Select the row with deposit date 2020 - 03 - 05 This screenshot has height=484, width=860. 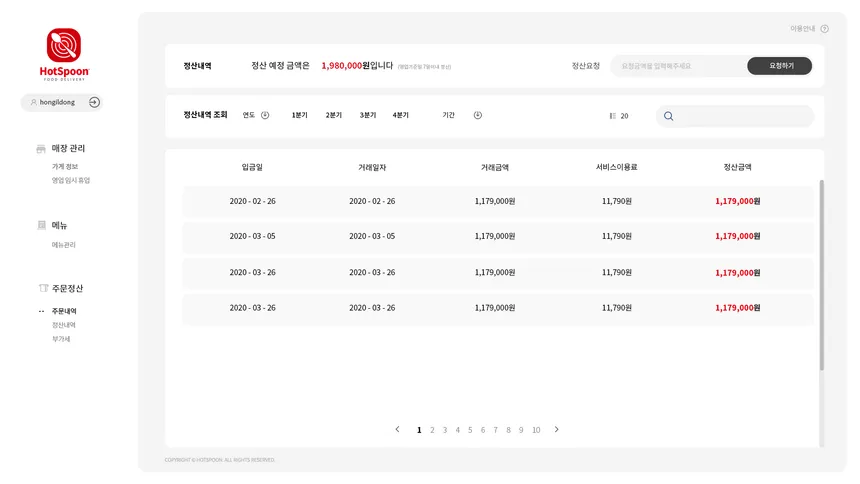(x=498, y=237)
